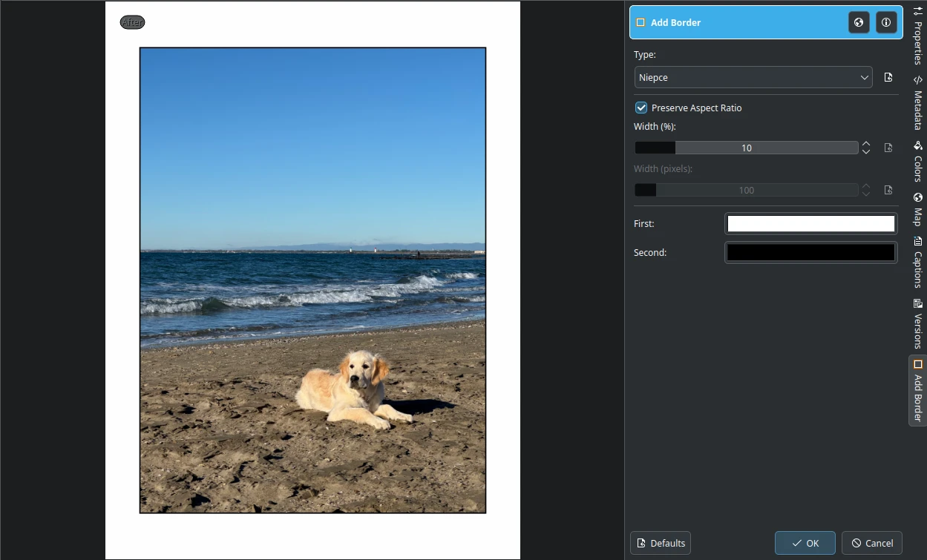Pick a new First border color swatch

[810, 223]
